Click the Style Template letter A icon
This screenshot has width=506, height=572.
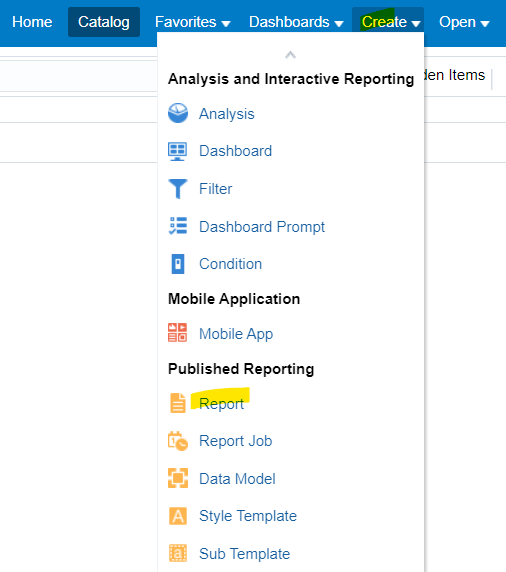pos(178,516)
